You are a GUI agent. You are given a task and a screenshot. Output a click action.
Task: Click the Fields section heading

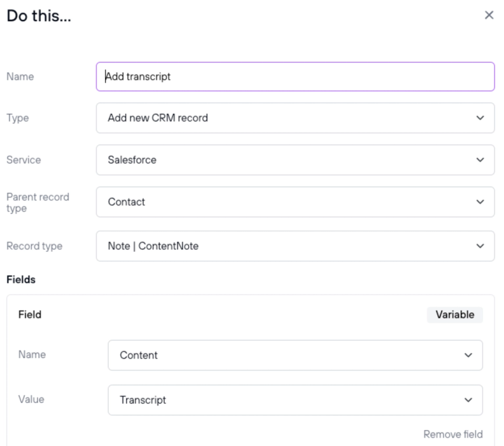pyautogui.click(x=21, y=279)
